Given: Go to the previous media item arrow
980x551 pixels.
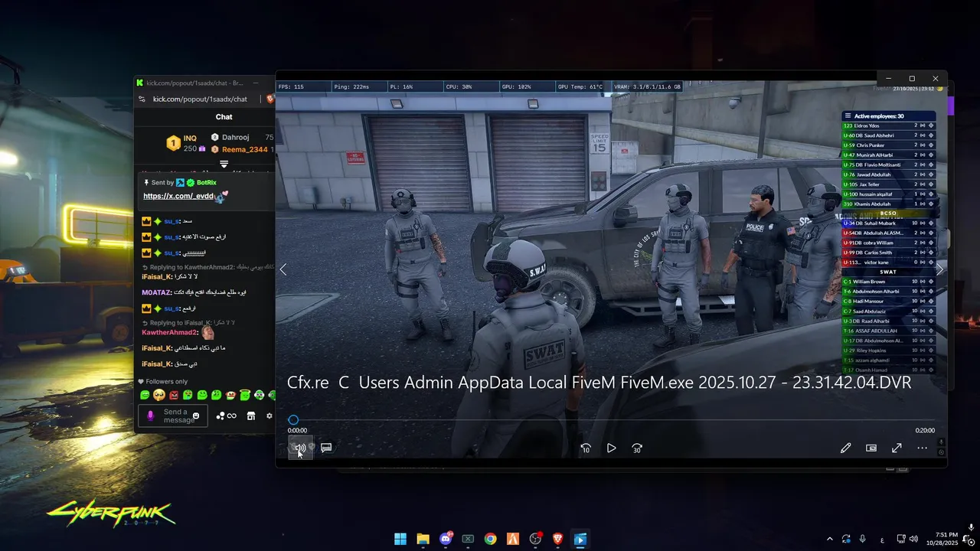Looking at the screenshot, I should point(283,269).
